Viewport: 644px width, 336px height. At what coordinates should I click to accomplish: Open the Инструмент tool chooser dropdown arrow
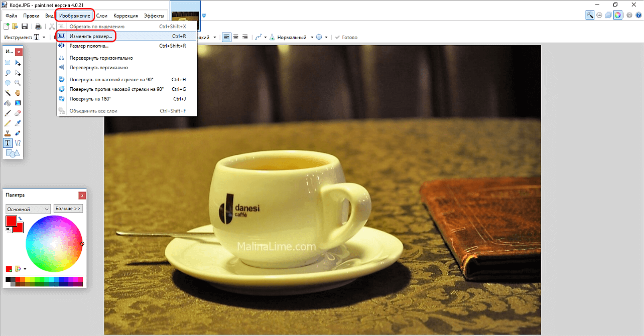tap(44, 38)
